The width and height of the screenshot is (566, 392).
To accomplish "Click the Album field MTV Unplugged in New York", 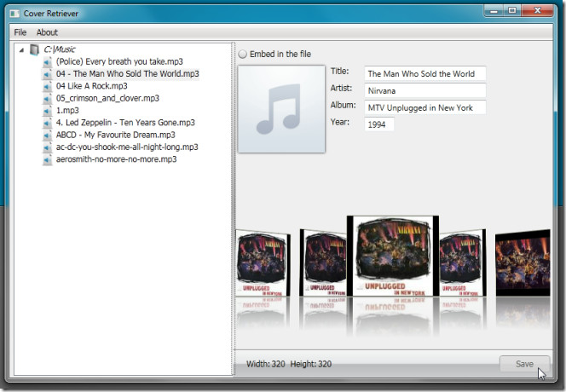I will (x=424, y=107).
